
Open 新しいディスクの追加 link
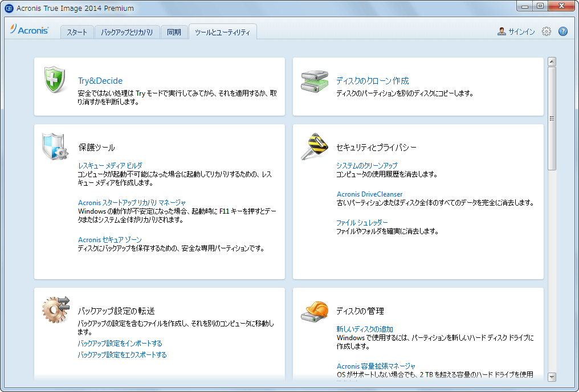365,329
